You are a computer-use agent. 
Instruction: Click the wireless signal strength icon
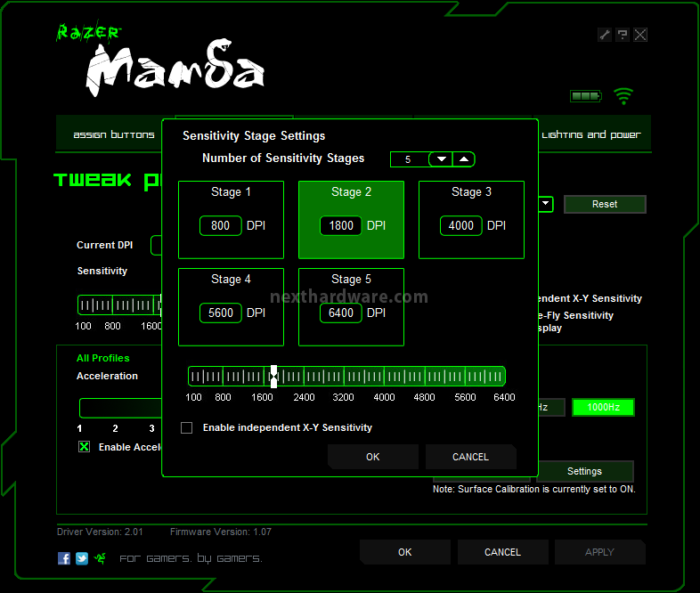coord(623,96)
